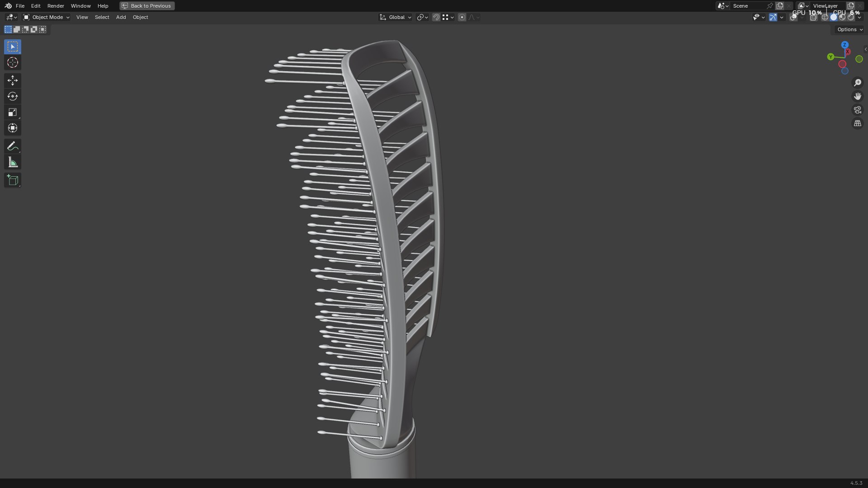The image size is (868, 488).
Task: Switch to material preview shading
Action: click(x=842, y=17)
